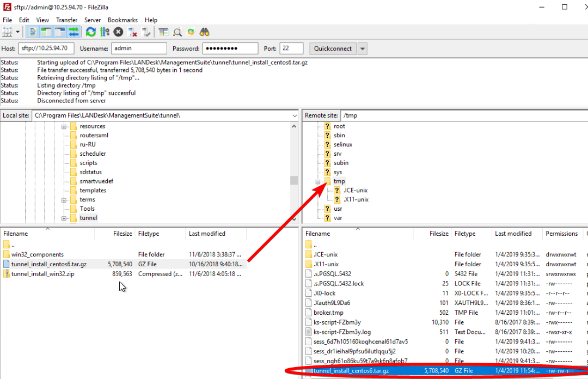Toggle synchronized browsing
The image size is (588, 379).
190,32
